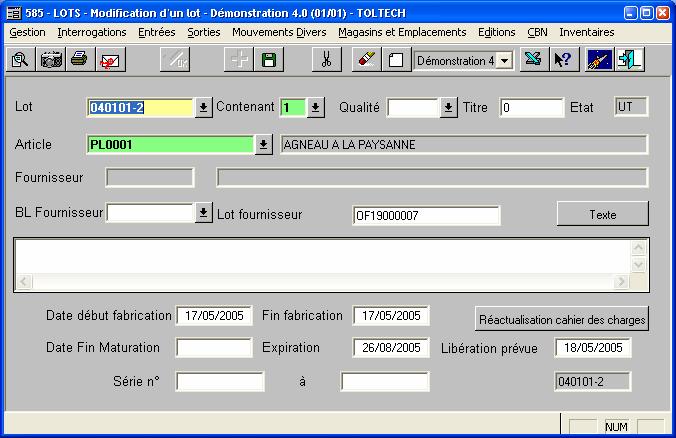Screen dimensions: 676x438
Task: Open the Contenant dropdown arrow
Action: (315, 108)
